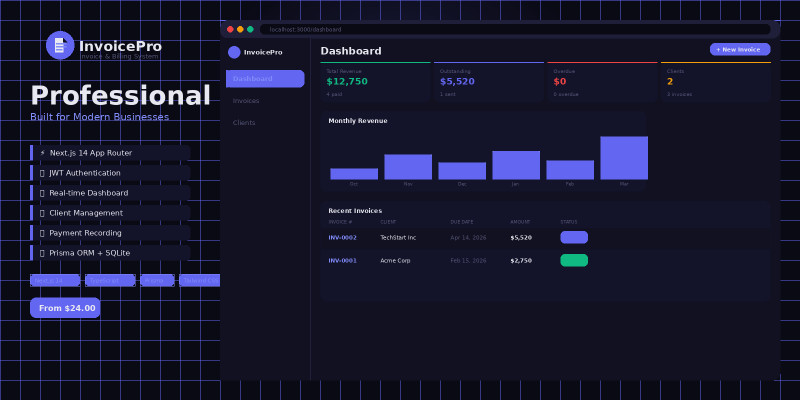Click the green status badge for Acme Corp
The width and height of the screenshot is (800, 400).
(574, 260)
